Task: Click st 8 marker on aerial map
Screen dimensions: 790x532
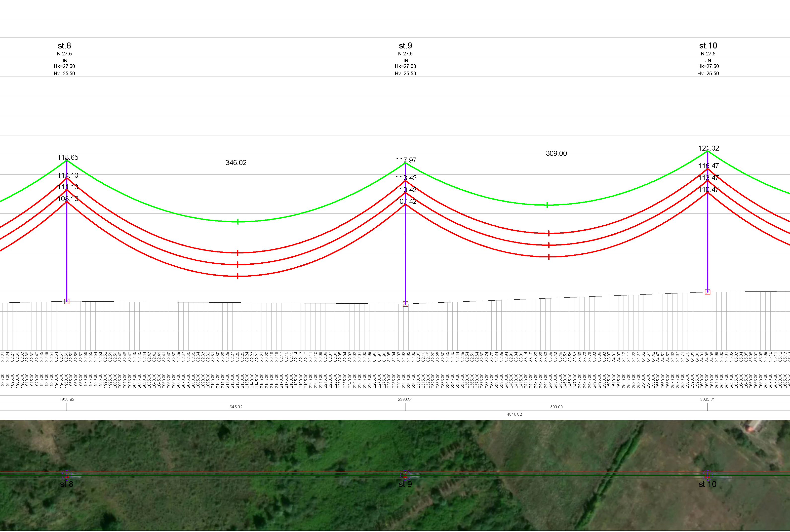Action: (67, 475)
